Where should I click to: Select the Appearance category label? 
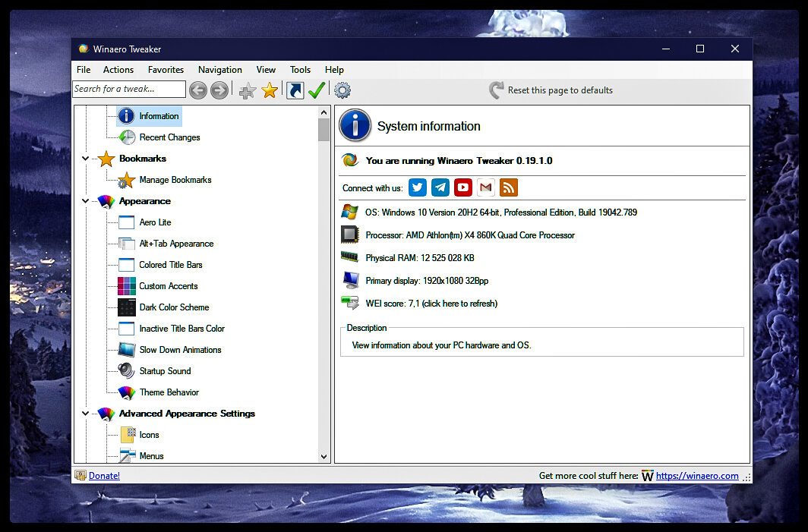point(145,201)
